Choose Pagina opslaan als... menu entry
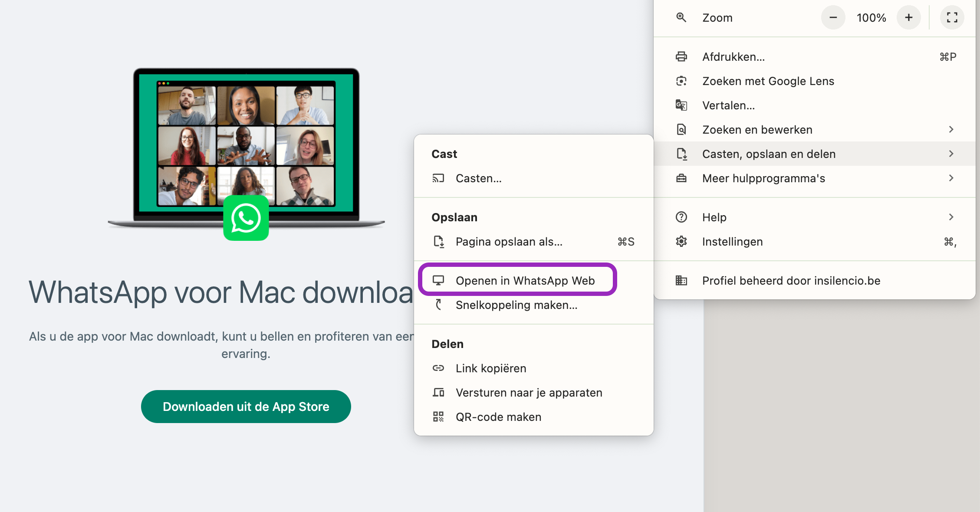Viewport: 980px width, 512px height. click(x=509, y=242)
